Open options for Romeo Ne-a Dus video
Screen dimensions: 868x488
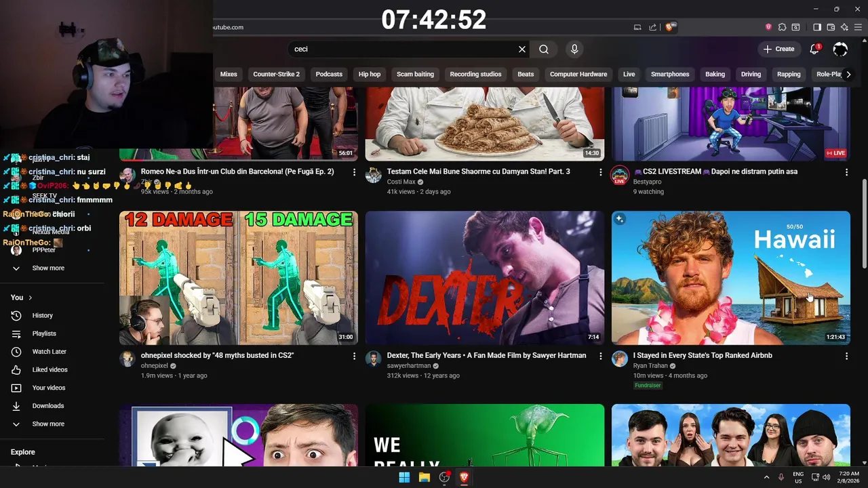pos(354,172)
